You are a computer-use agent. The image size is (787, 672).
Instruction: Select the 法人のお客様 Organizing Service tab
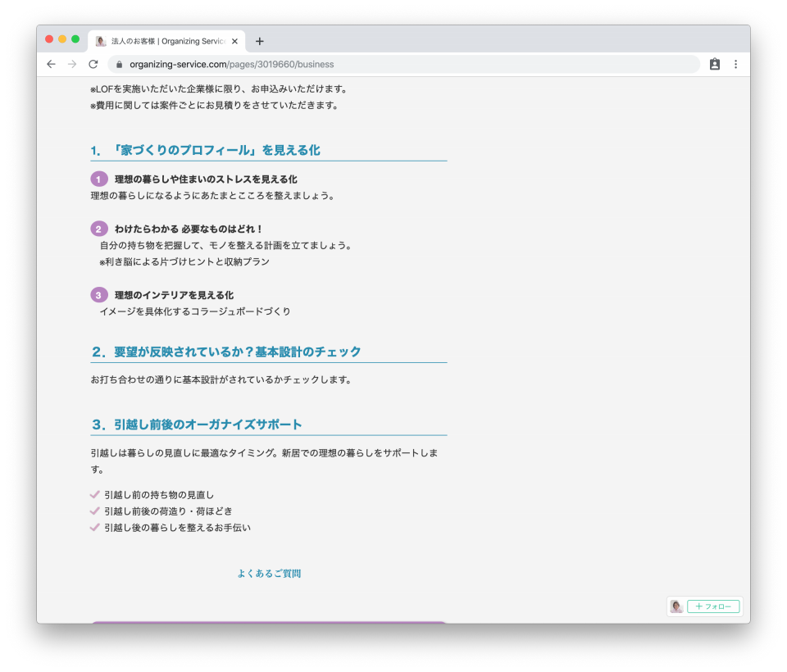tap(166, 41)
